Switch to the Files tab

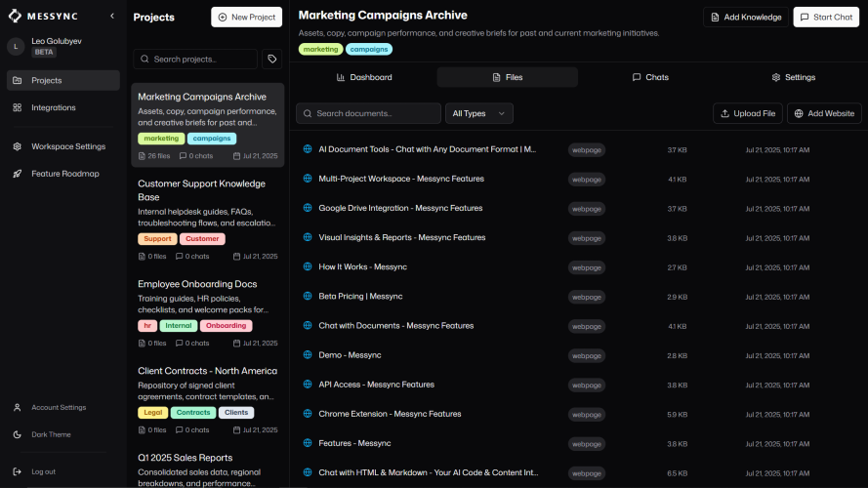[507, 77]
